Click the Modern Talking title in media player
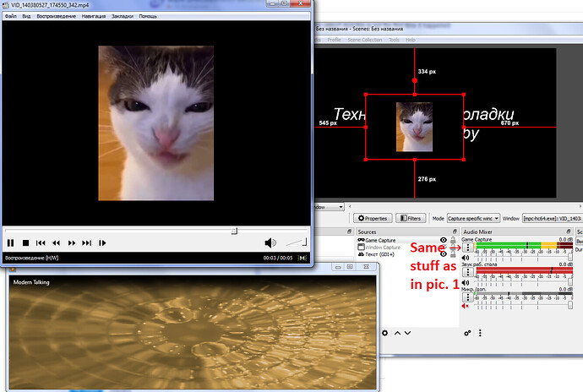Image resolution: width=583 pixels, height=392 pixels. coord(31,282)
